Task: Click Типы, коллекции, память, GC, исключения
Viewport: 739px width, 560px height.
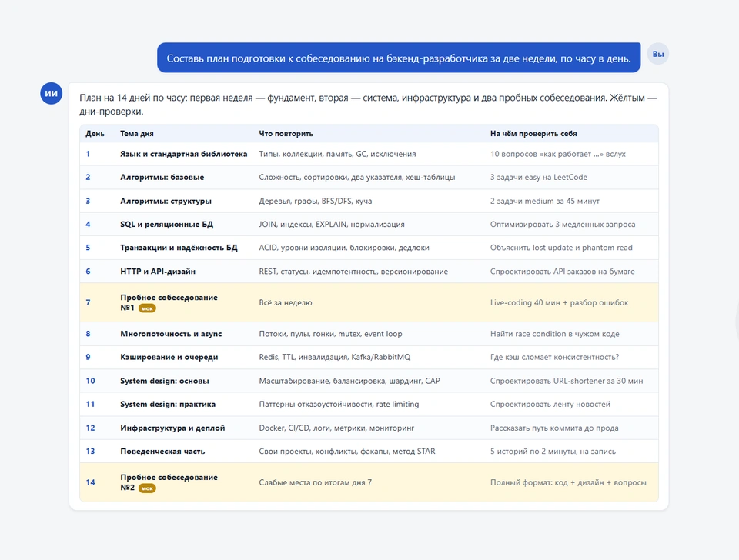Action: (x=337, y=154)
